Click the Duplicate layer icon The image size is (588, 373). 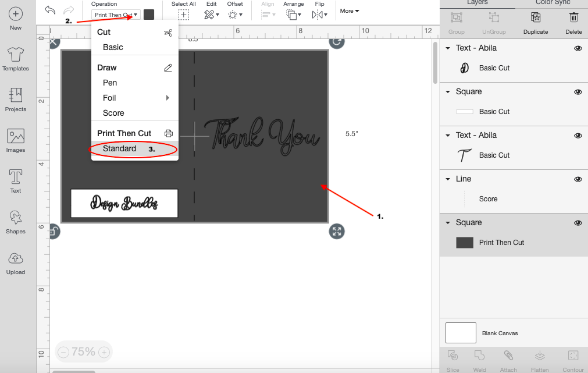point(536,17)
